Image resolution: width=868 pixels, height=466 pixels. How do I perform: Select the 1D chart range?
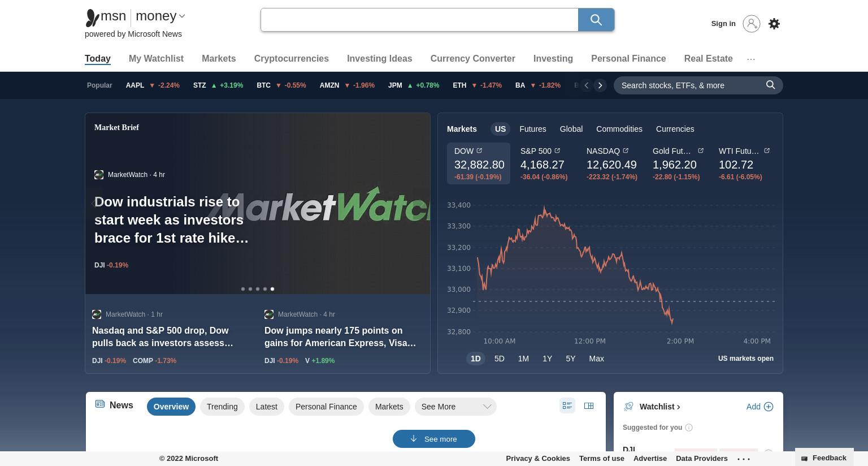tap(475, 359)
